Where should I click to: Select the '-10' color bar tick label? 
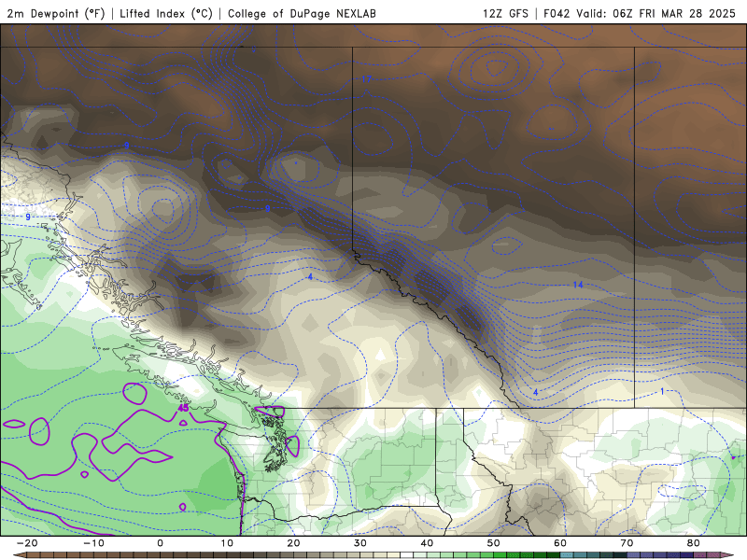point(94,543)
